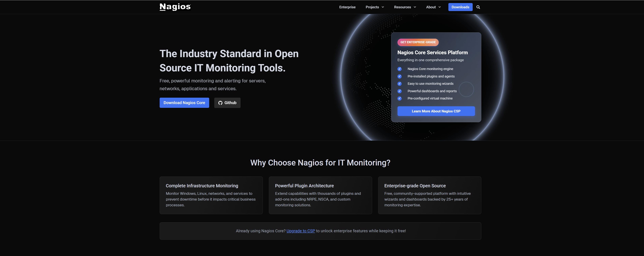
Task: Expand the Projects dropdown menu
Action: [x=374, y=7]
